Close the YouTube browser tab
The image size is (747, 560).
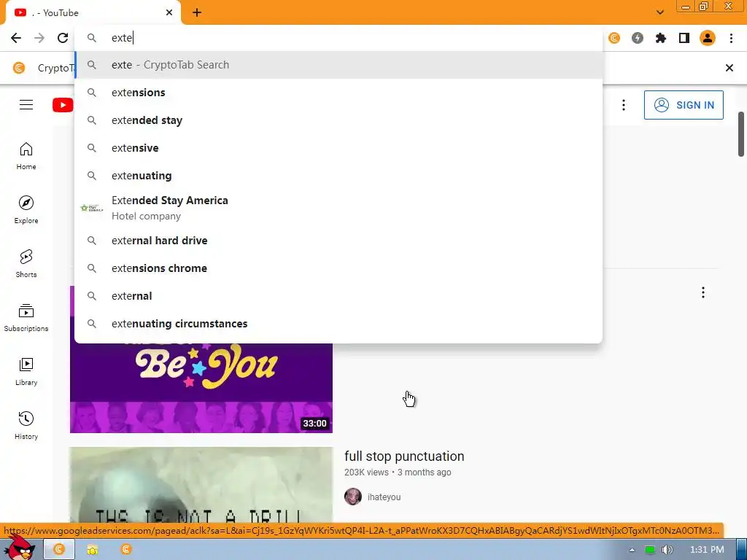[169, 13]
